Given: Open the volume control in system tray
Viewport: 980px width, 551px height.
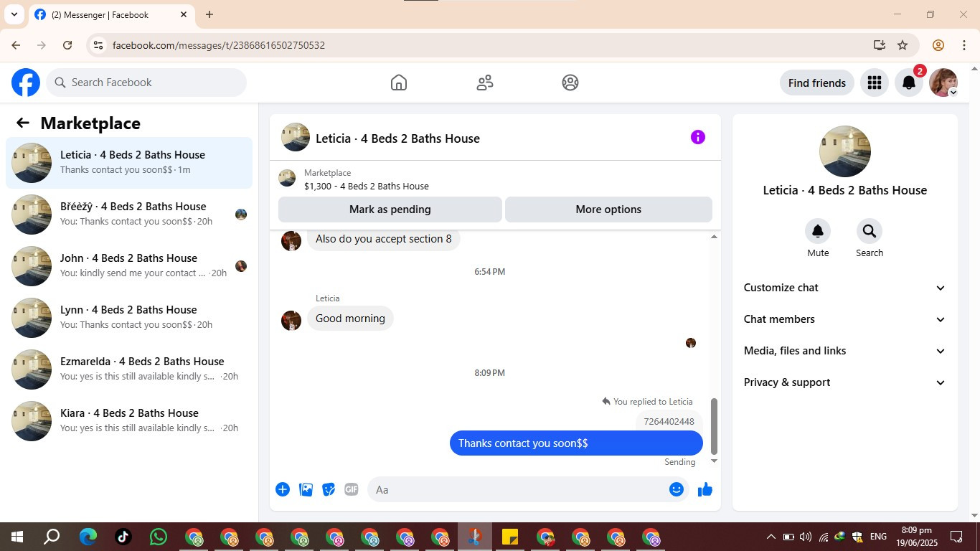Looking at the screenshot, I should pos(806,537).
